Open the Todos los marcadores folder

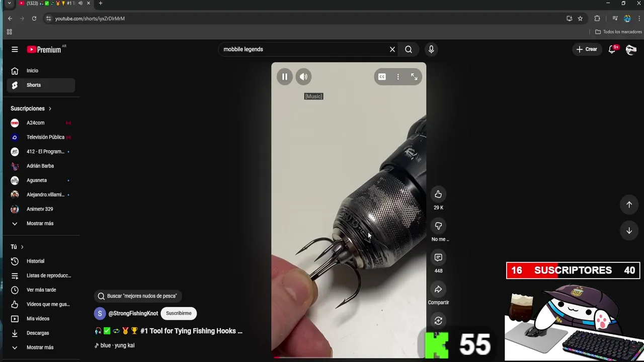point(618,32)
